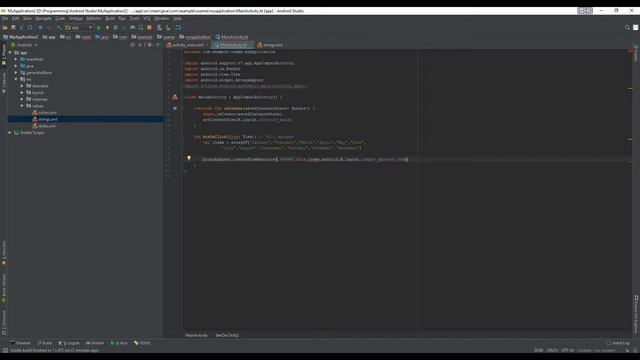Open the Code menu
The width and height of the screenshot is (640, 360).
[x=60, y=18]
